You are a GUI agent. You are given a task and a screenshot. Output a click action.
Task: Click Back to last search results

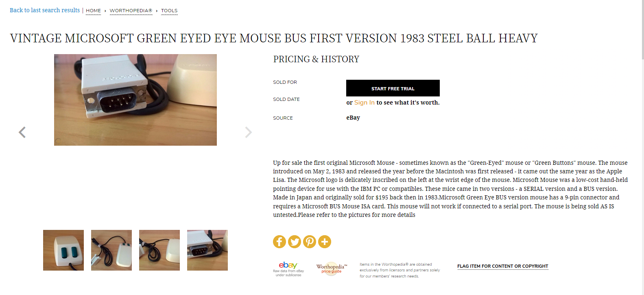(45, 10)
